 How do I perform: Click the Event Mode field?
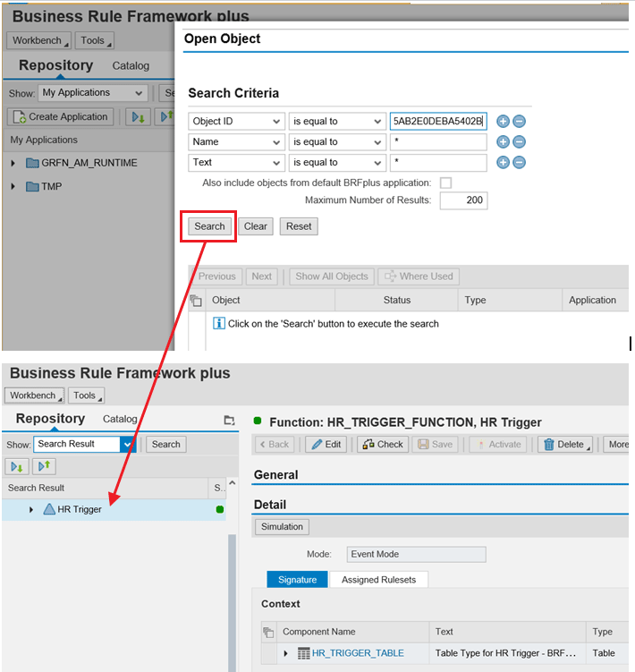(x=416, y=555)
